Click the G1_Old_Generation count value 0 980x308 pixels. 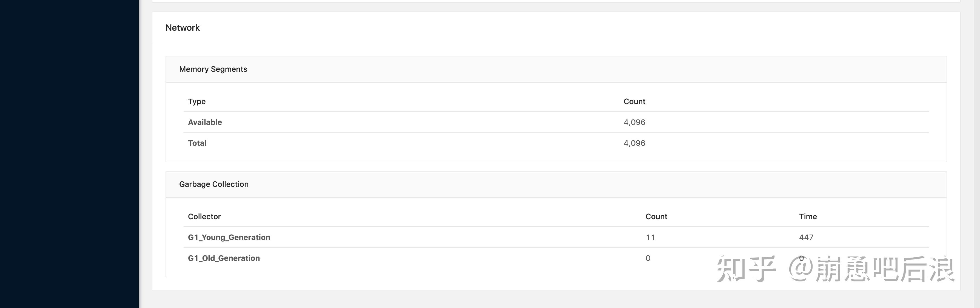[x=648, y=258]
